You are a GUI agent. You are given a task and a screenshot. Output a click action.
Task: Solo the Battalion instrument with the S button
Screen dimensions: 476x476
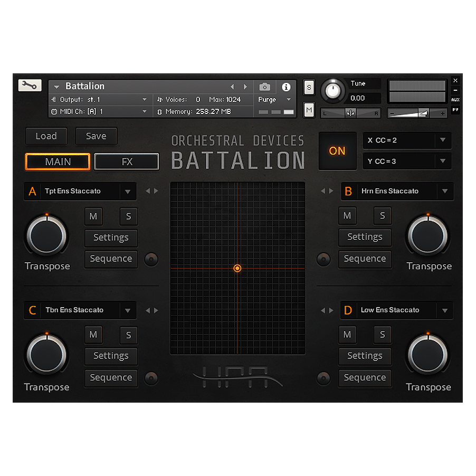[x=309, y=87]
